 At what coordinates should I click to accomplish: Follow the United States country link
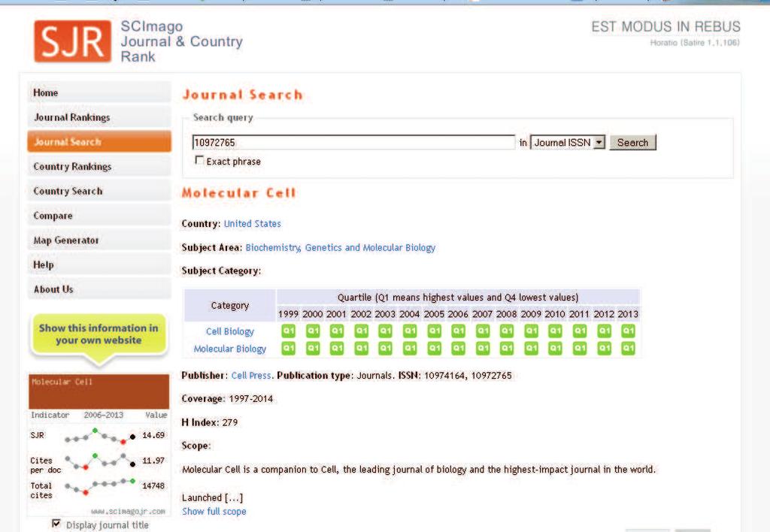click(x=253, y=224)
